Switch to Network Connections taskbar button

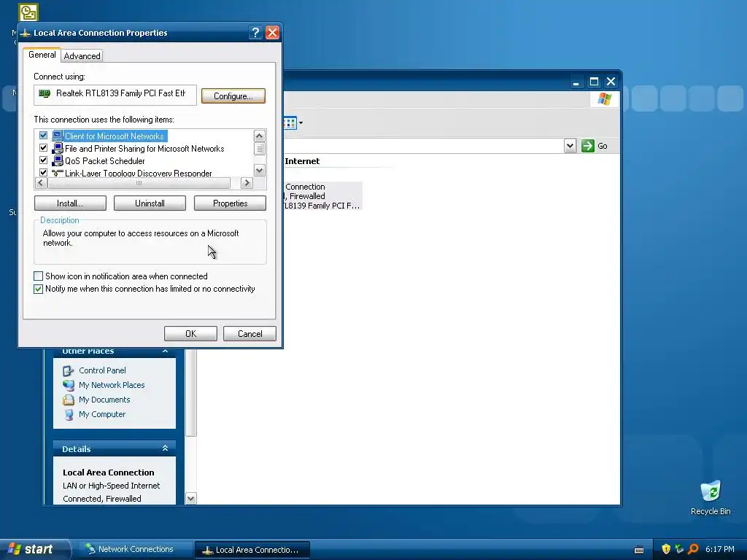click(135, 550)
